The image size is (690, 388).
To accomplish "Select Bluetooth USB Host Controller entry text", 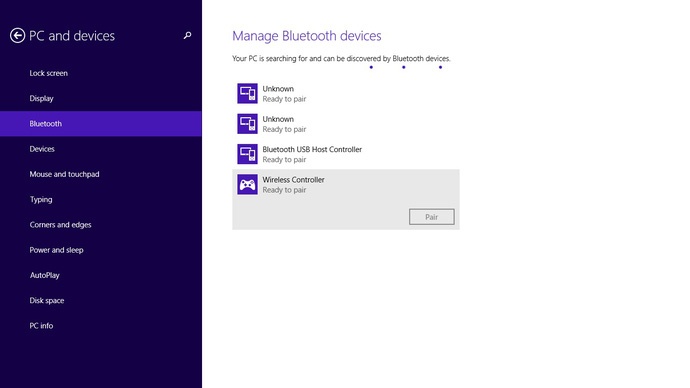I will 312,149.
